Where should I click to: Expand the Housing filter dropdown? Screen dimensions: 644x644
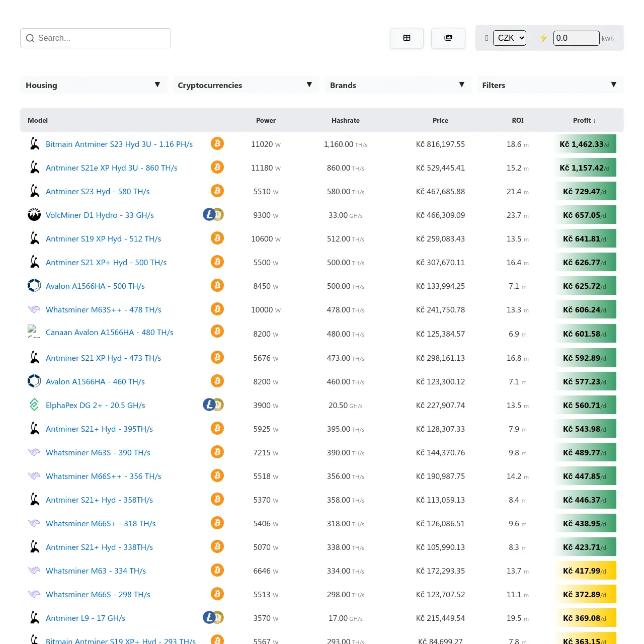point(93,85)
